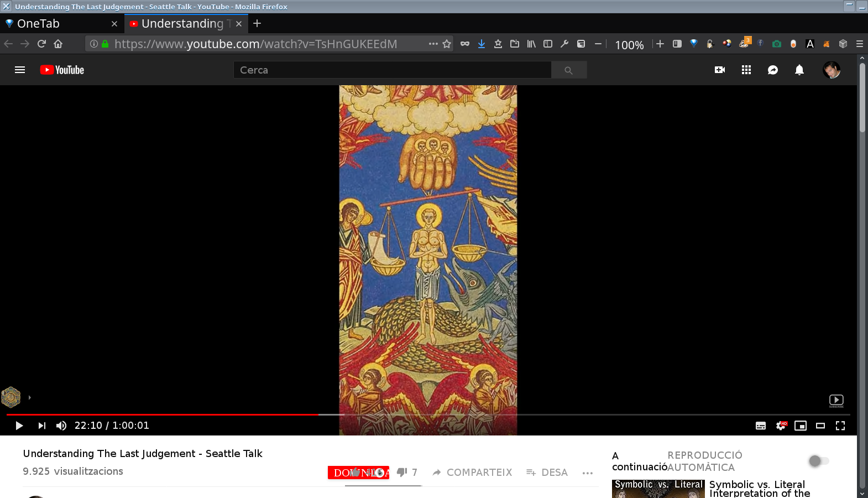Image resolution: width=868 pixels, height=498 pixels.
Task: Go forward in Firefox
Action: point(25,44)
